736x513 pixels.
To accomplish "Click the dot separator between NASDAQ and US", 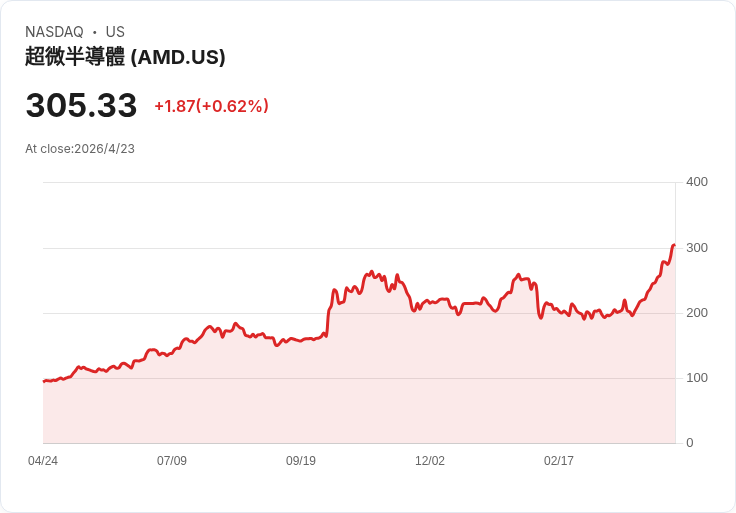I will click(94, 32).
